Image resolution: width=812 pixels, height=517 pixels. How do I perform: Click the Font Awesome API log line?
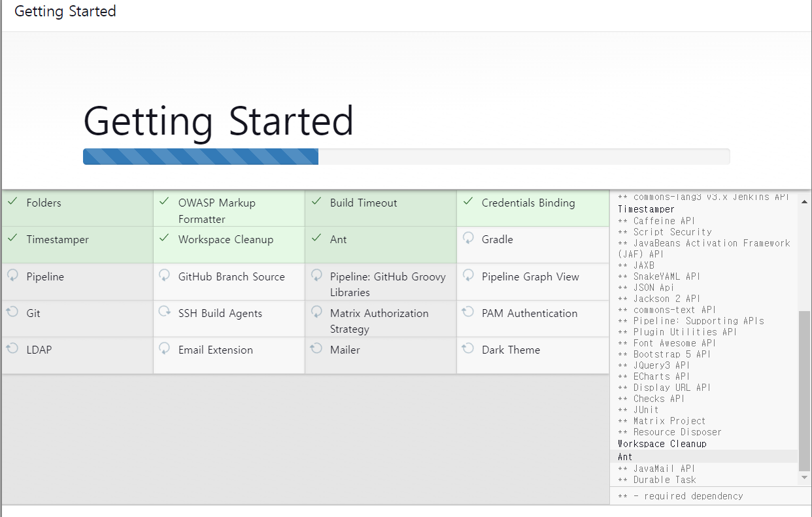click(x=667, y=343)
